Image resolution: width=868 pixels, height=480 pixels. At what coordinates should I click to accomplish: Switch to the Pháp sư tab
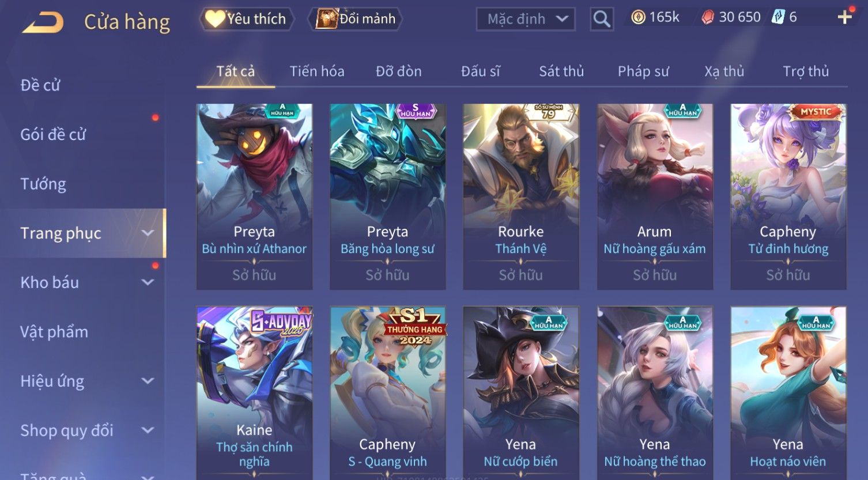click(x=643, y=71)
